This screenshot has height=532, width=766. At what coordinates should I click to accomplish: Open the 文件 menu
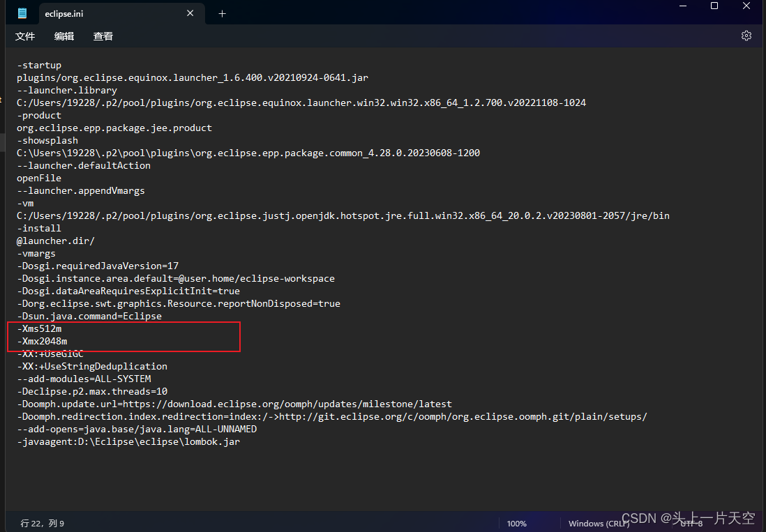click(25, 36)
